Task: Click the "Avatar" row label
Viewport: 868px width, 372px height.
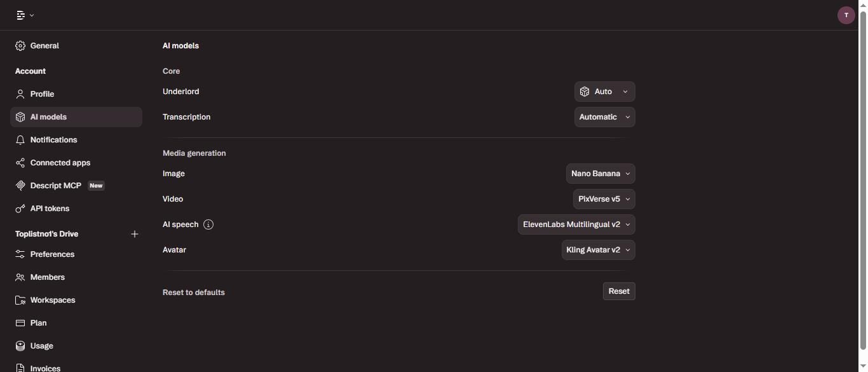Action: click(x=174, y=250)
